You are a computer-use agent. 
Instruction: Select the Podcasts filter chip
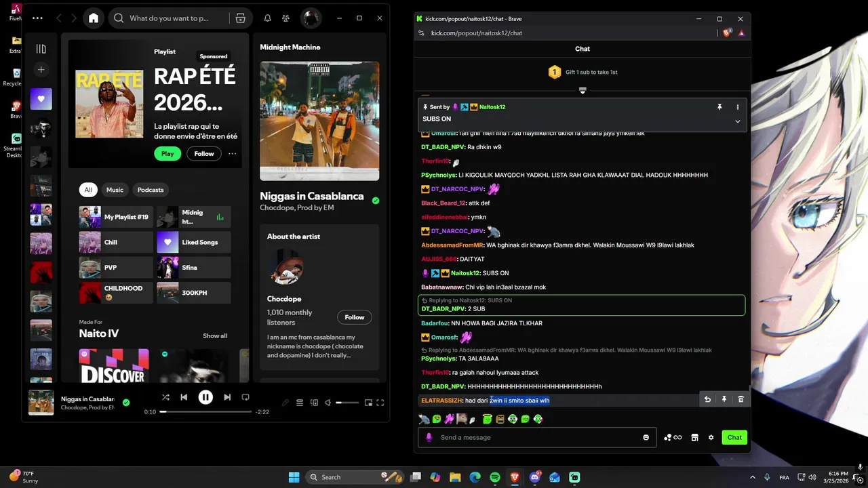151,190
